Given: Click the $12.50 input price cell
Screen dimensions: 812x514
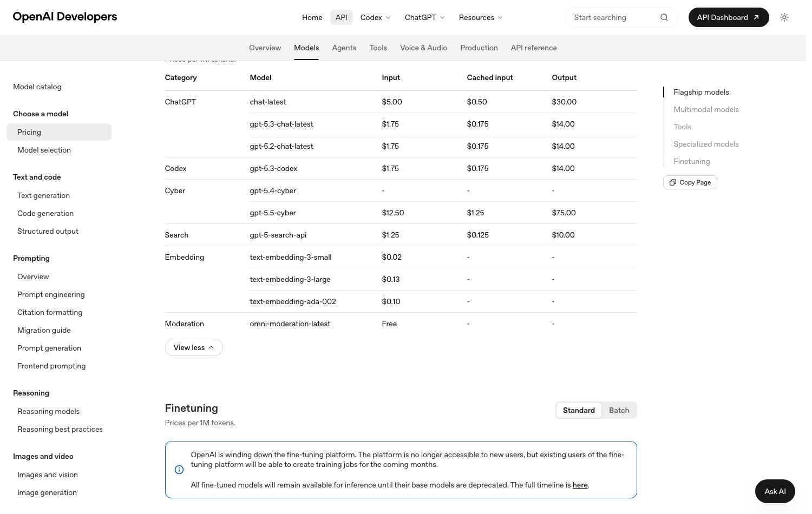Looking at the screenshot, I should pos(393,213).
